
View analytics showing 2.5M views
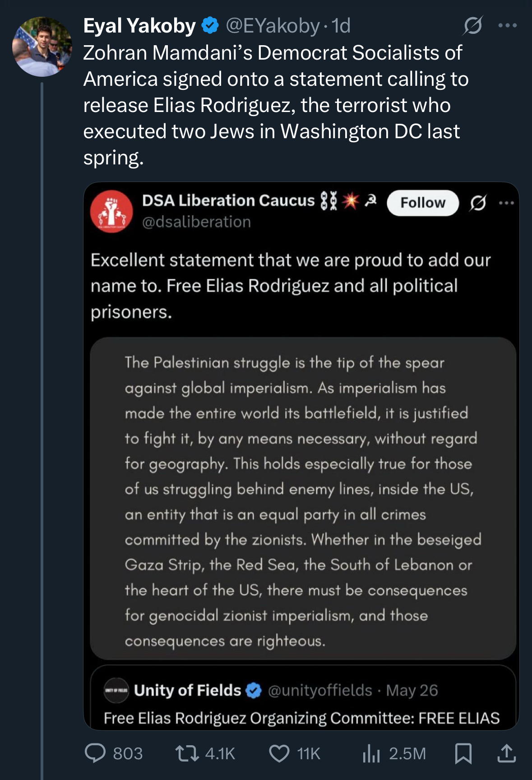[371, 753]
